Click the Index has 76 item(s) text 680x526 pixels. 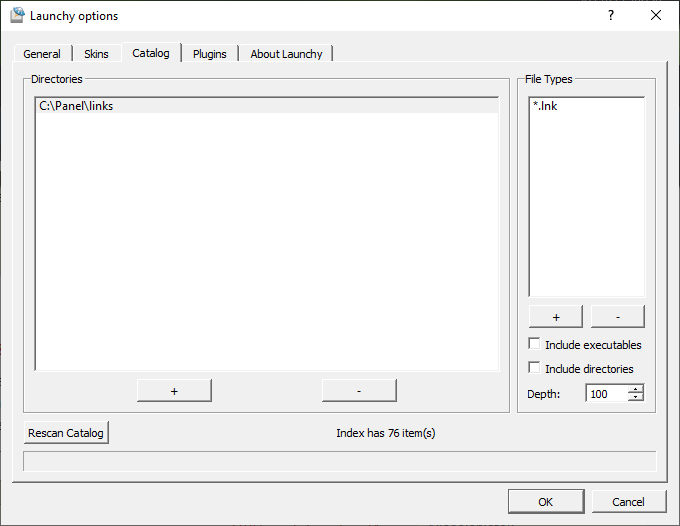(x=386, y=433)
